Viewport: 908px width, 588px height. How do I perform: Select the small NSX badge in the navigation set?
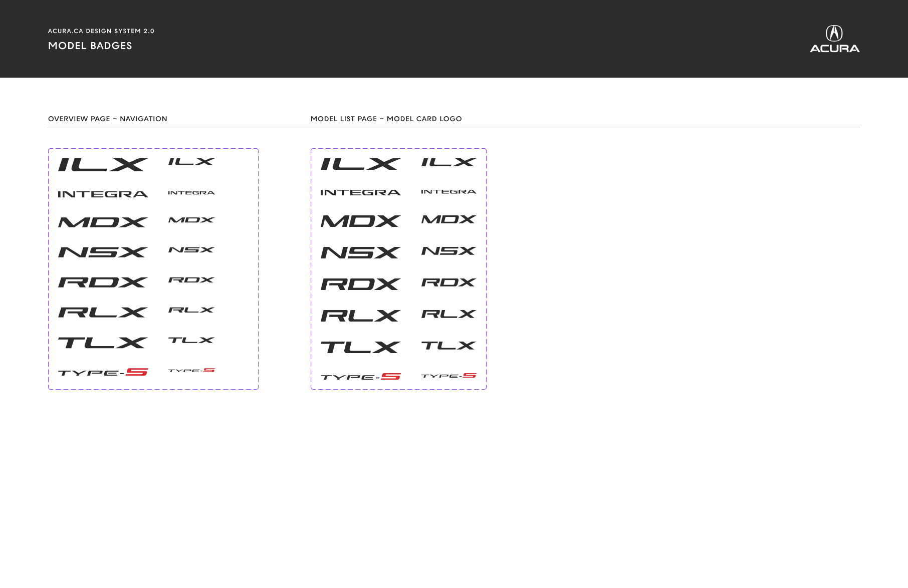pyautogui.click(x=191, y=250)
